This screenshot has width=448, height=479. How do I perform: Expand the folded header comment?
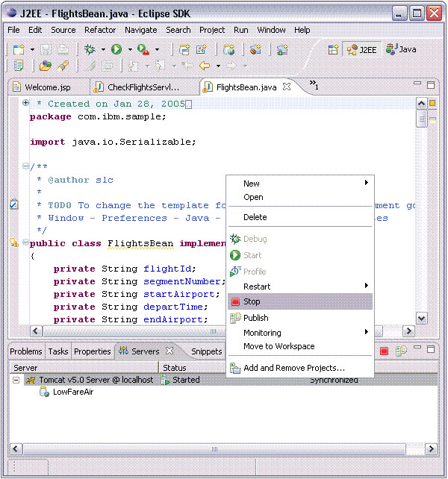[25, 103]
